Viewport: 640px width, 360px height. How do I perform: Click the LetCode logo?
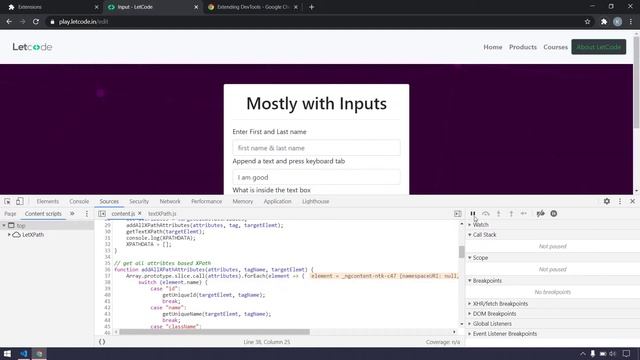[32, 47]
